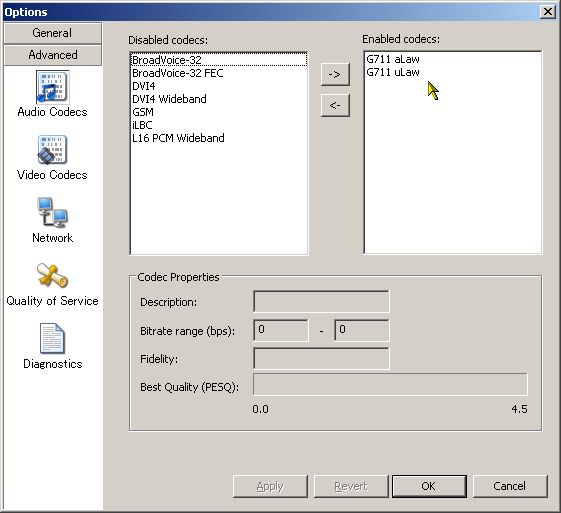Switch to the General tab
The image size is (561, 513).
point(53,33)
